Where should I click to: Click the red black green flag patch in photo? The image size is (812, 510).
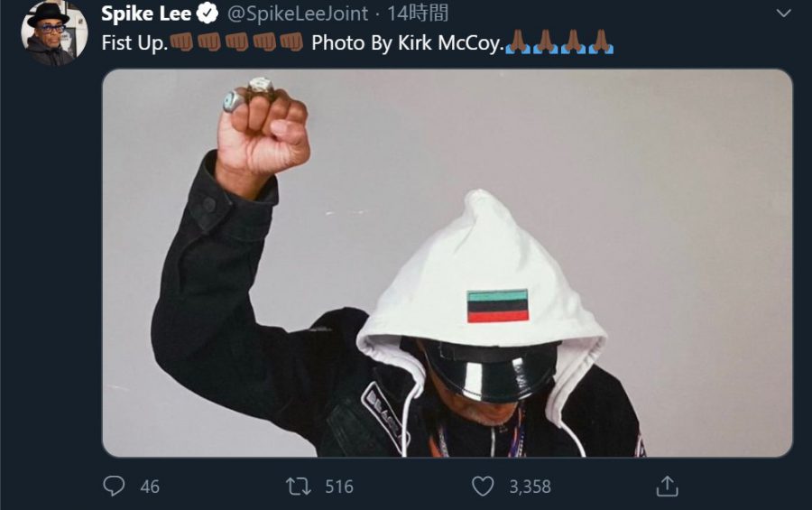click(498, 306)
